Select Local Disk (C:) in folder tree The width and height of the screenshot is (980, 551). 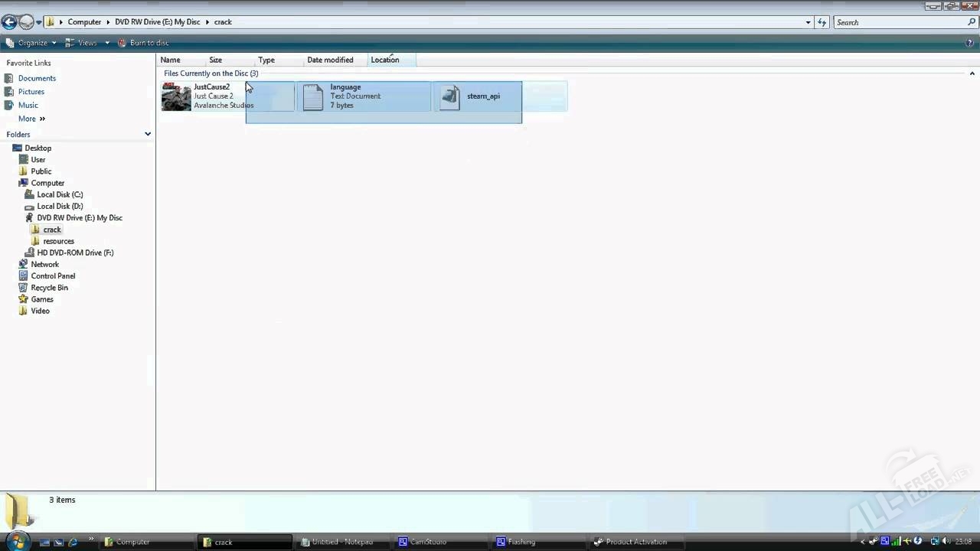[x=60, y=194]
